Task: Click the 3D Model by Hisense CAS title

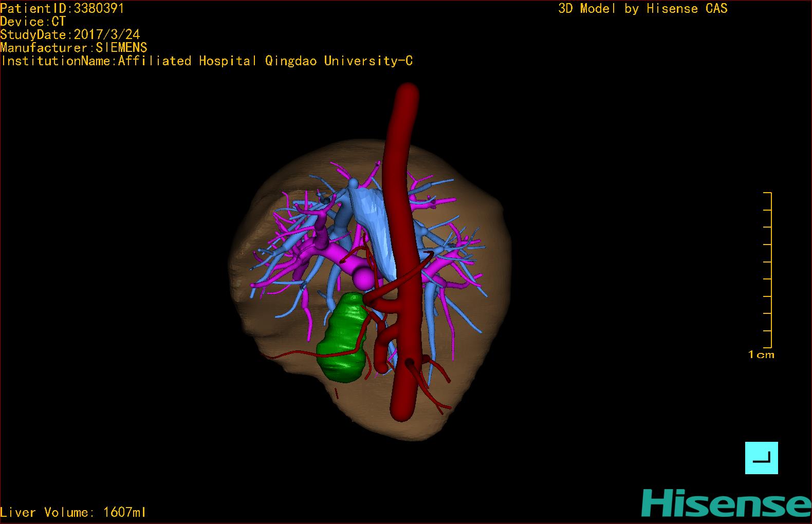Action: pos(643,8)
